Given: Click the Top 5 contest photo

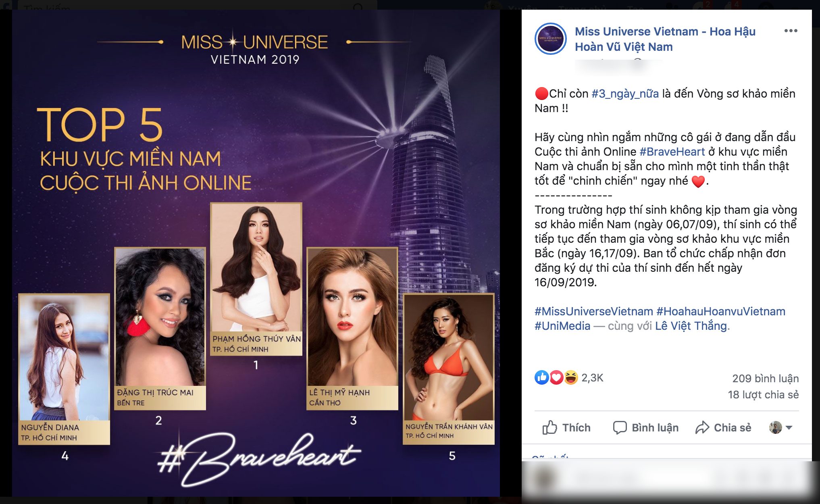Looking at the screenshot, I should (x=256, y=253).
